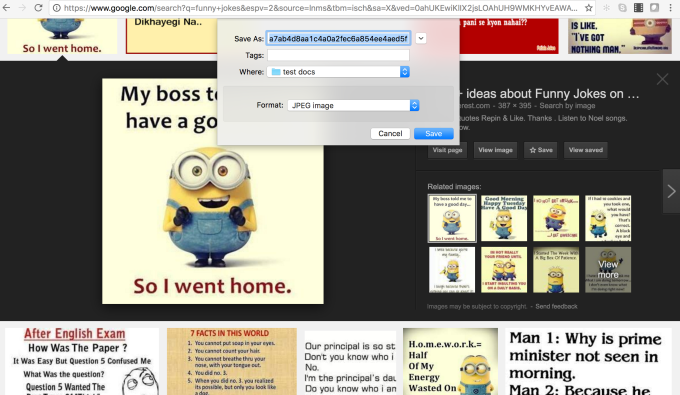
Task: Close the image preview panel with the X
Action: [x=662, y=79]
